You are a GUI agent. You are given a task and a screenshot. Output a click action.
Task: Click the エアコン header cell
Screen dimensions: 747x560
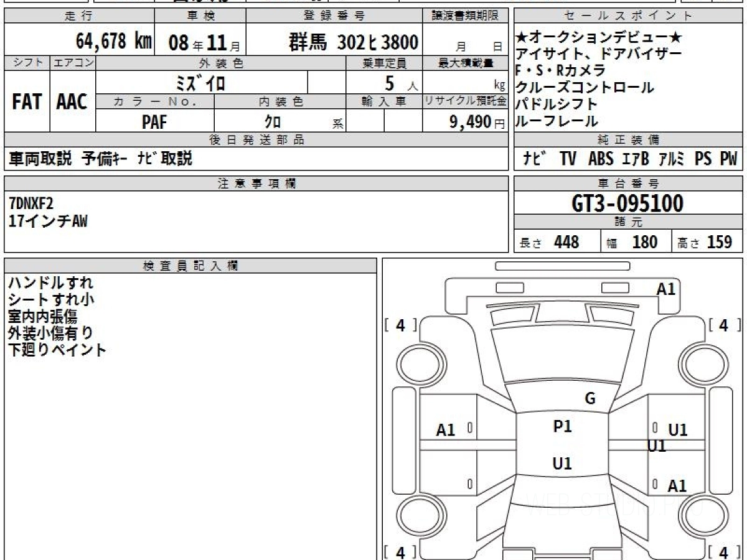click(x=73, y=63)
